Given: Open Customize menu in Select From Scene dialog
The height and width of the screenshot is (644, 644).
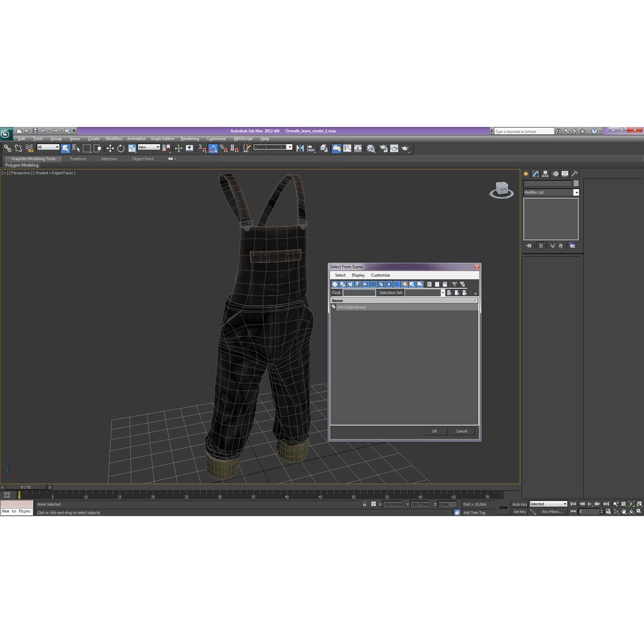Looking at the screenshot, I should [x=380, y=275].
